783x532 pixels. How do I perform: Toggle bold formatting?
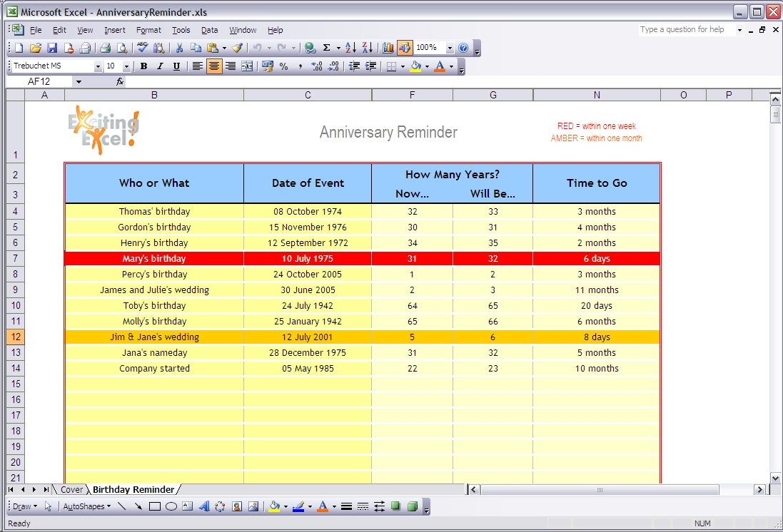pos(143,66)
